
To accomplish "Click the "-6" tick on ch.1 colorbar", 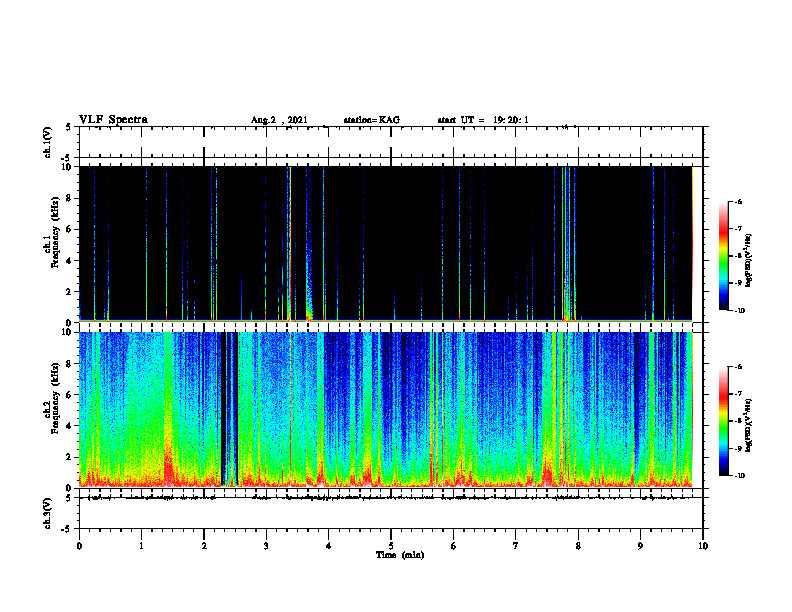I will pyautogui.click(x=738, y=202).
